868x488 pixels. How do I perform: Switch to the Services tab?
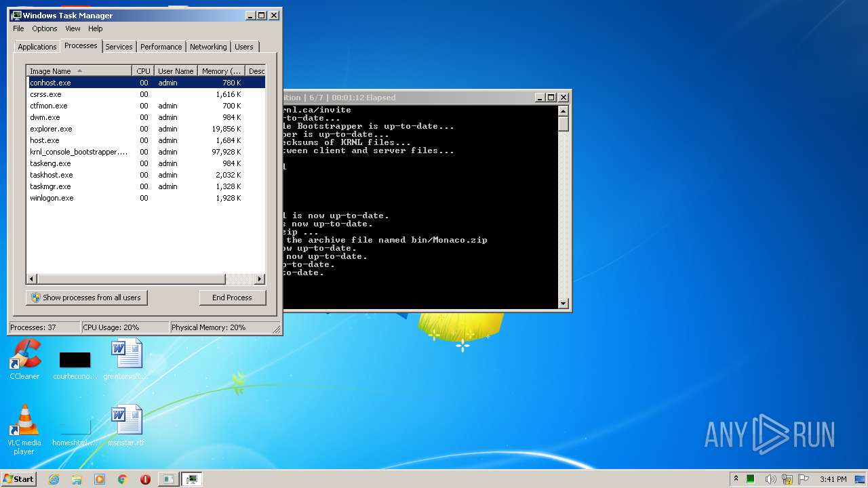pyautogui.click(x=119, y=47)
